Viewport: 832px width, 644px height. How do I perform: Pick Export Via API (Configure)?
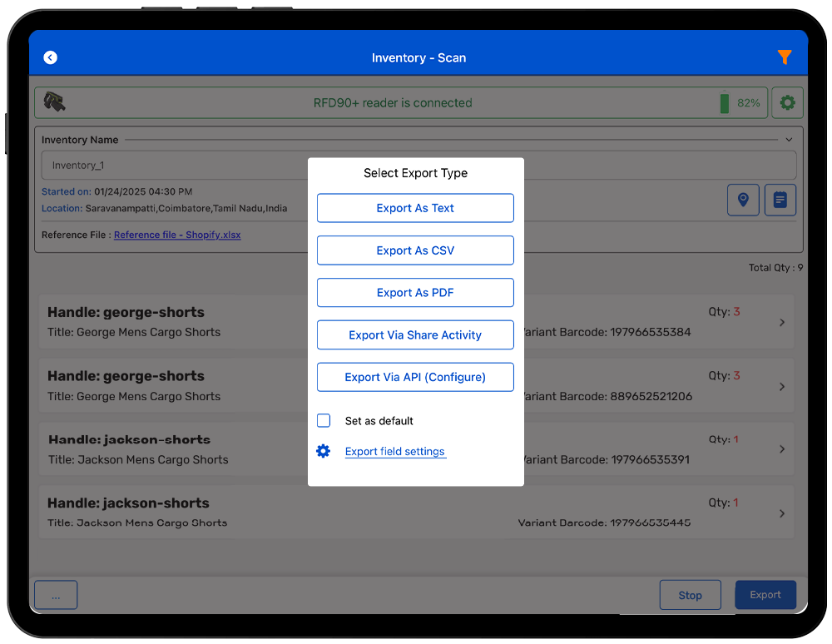(x=415, y=377)
